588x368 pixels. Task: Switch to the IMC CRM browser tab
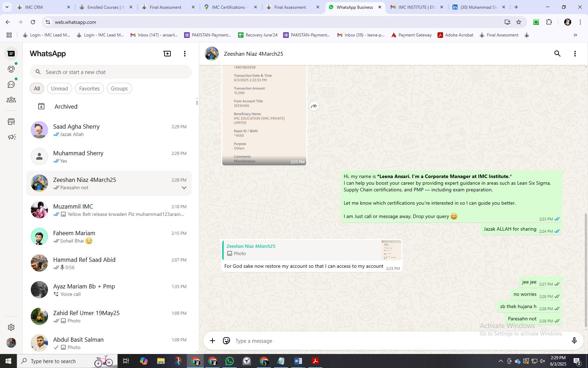click(x=43, y=7)
